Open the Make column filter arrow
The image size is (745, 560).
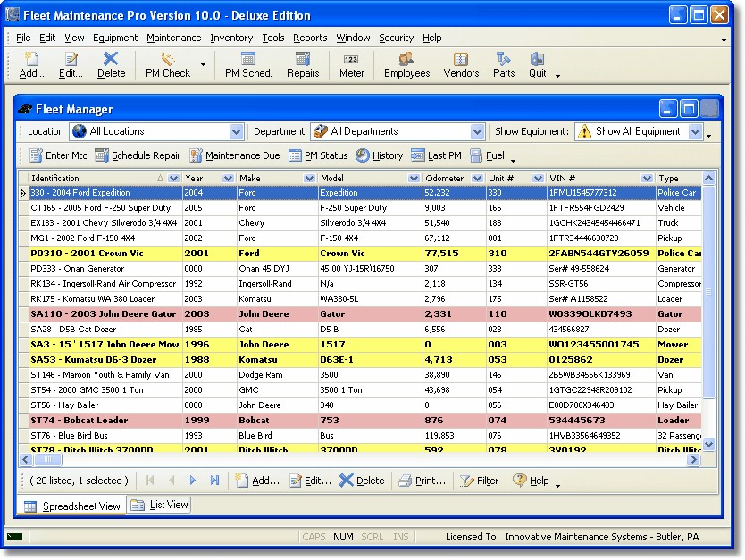tap(309, 178)
